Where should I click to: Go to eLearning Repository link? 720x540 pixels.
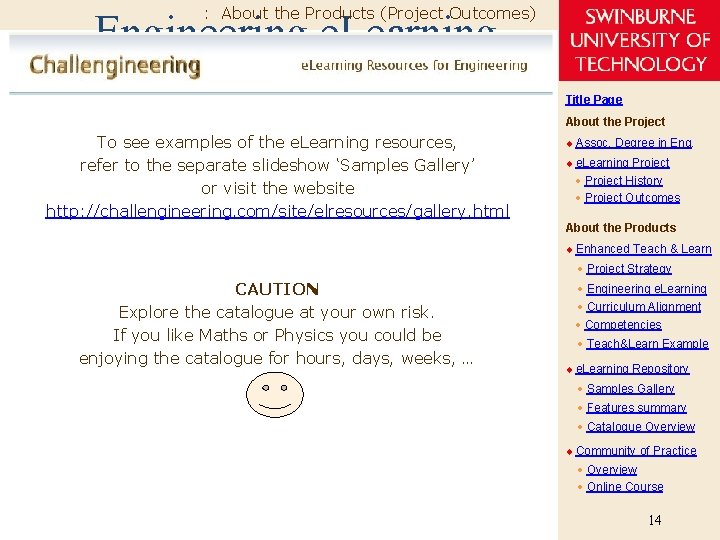(x=632, y=369)
